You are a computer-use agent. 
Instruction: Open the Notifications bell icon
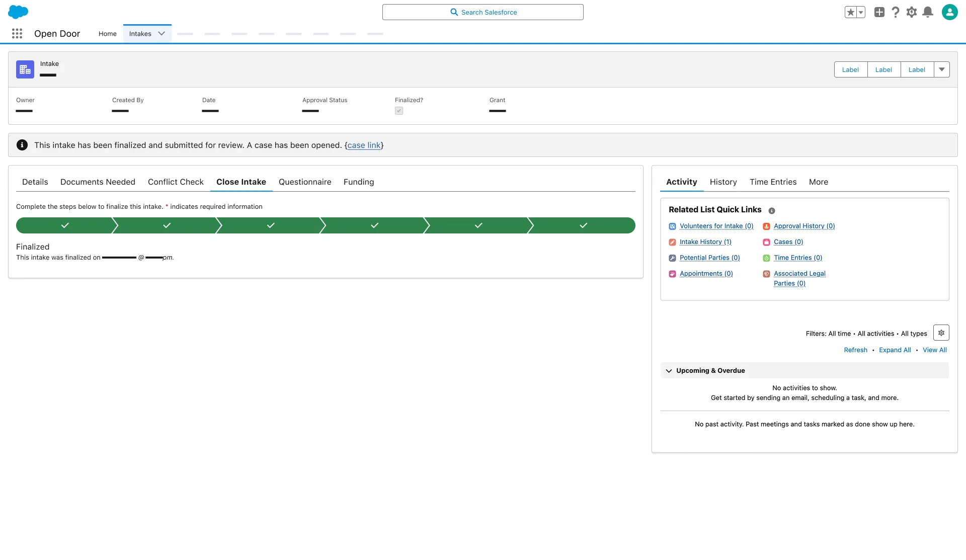[928, 12]
